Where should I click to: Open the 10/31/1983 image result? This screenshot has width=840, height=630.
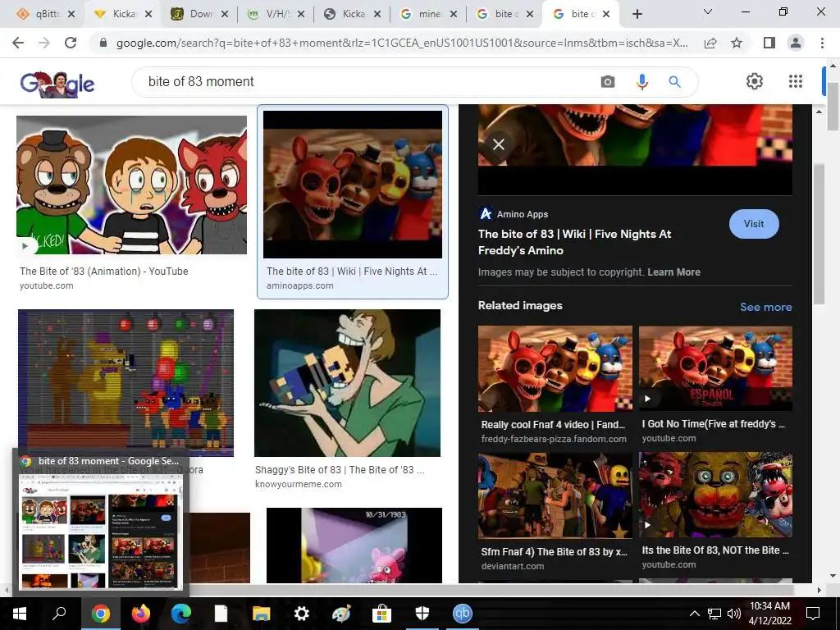(354, 546)
